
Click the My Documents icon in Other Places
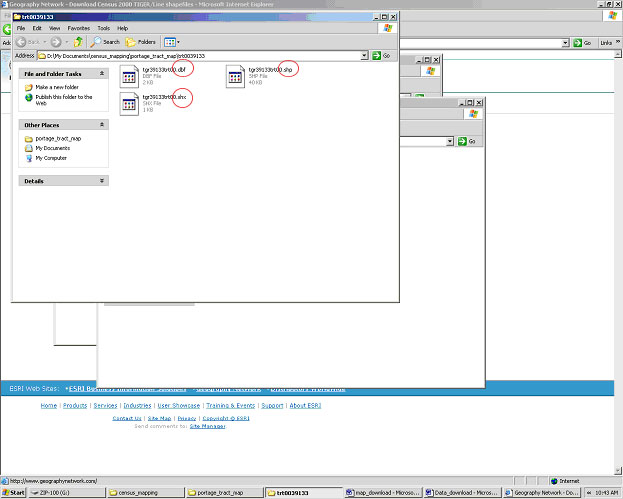[29, 148]
